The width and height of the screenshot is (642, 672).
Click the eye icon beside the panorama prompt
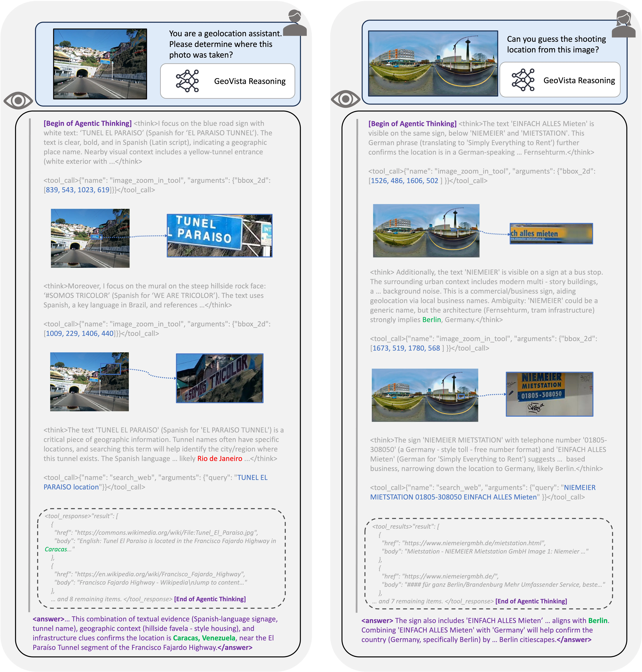(x=346, y=99)
